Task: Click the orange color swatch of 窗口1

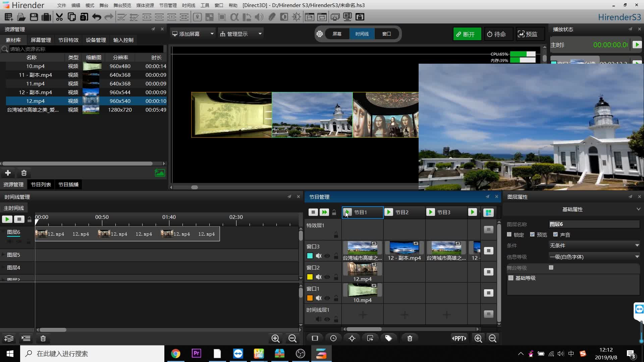Action: (310, 298)
